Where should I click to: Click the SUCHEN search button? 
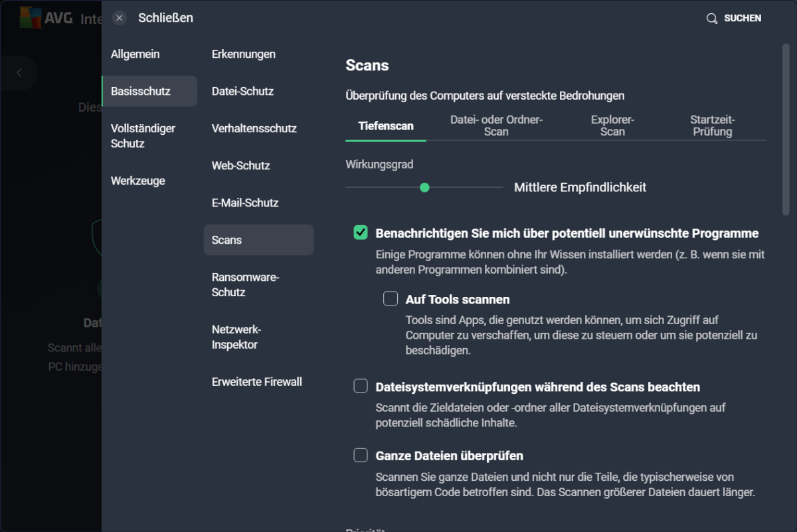click(x=734, y=19)
